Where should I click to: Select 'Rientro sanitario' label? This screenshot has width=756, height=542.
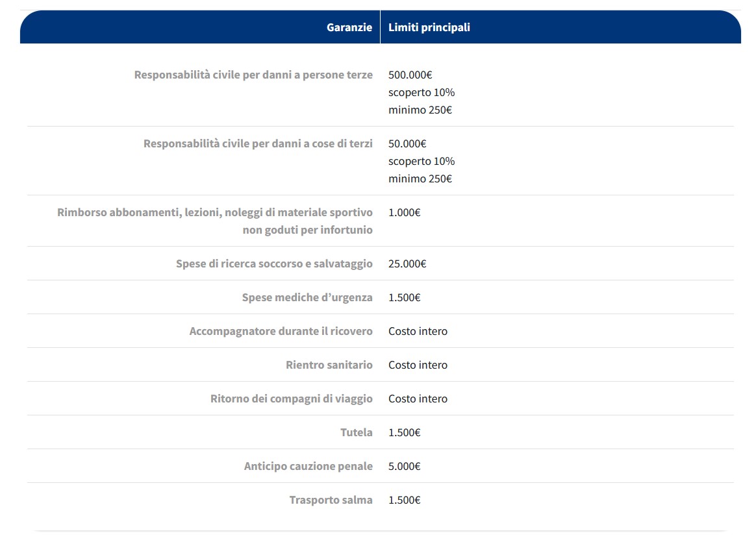click(329, 365)
